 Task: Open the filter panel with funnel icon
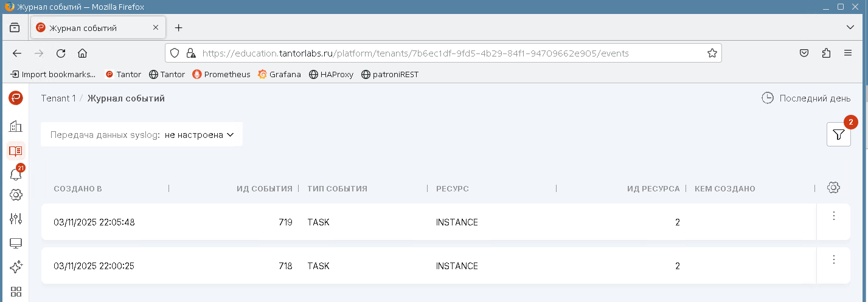click(x=838, y=134)
